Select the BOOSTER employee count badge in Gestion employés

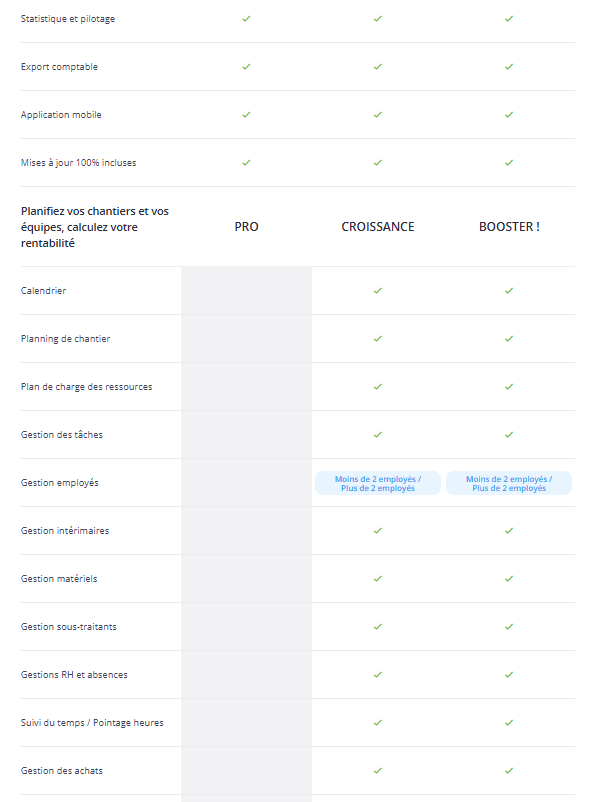509,483
